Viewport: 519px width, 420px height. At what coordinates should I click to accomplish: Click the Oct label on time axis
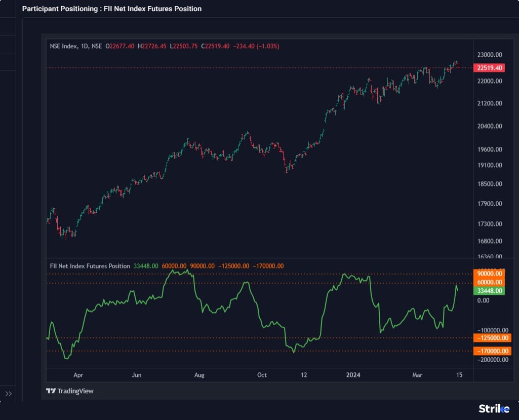pos(262,375)
